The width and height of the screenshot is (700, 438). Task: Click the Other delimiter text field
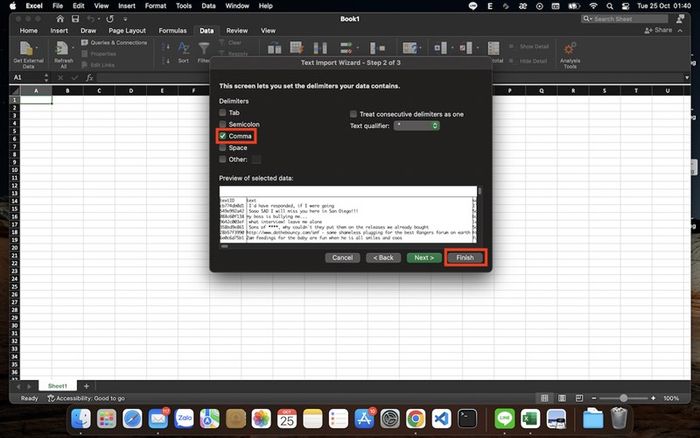click(x=257, y=159)
